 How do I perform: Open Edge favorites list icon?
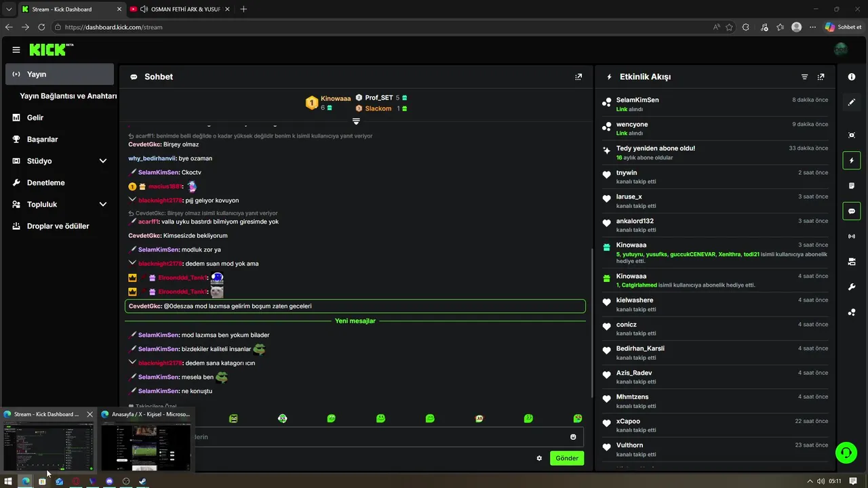pos(781,27)
